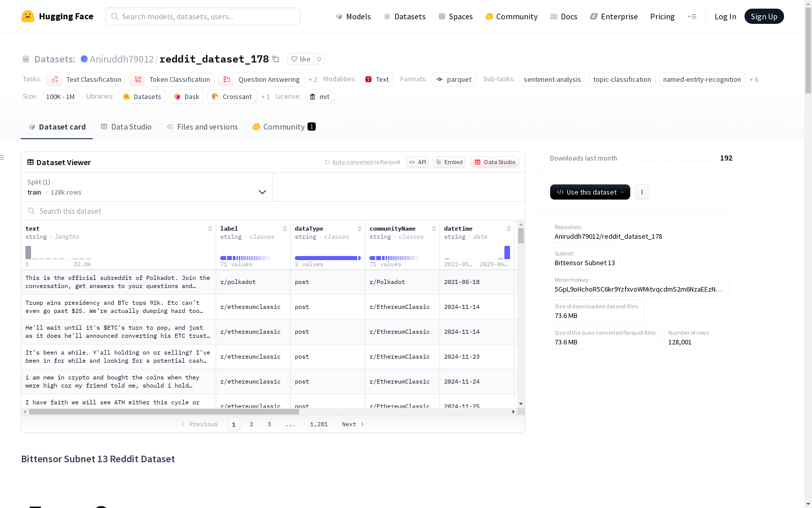The height and width of the screenshot is (508, 812).
Task: Click the Croissant library tag
Action: [x=232, y=97]
